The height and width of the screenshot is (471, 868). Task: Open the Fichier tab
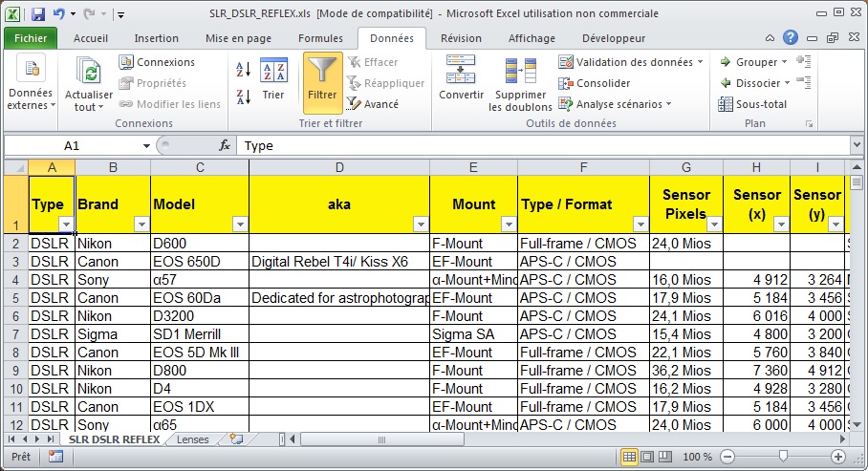(31, 38)
